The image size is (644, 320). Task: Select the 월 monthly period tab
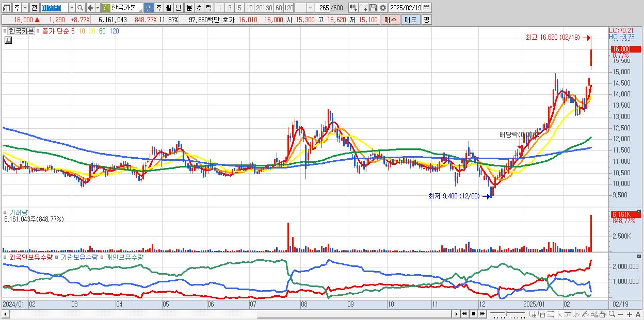(x=168, y=8)
